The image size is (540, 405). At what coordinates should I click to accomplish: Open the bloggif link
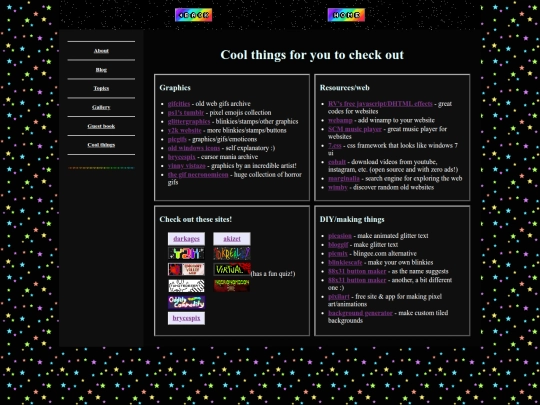pyautogui.click(x=338, y=245)
